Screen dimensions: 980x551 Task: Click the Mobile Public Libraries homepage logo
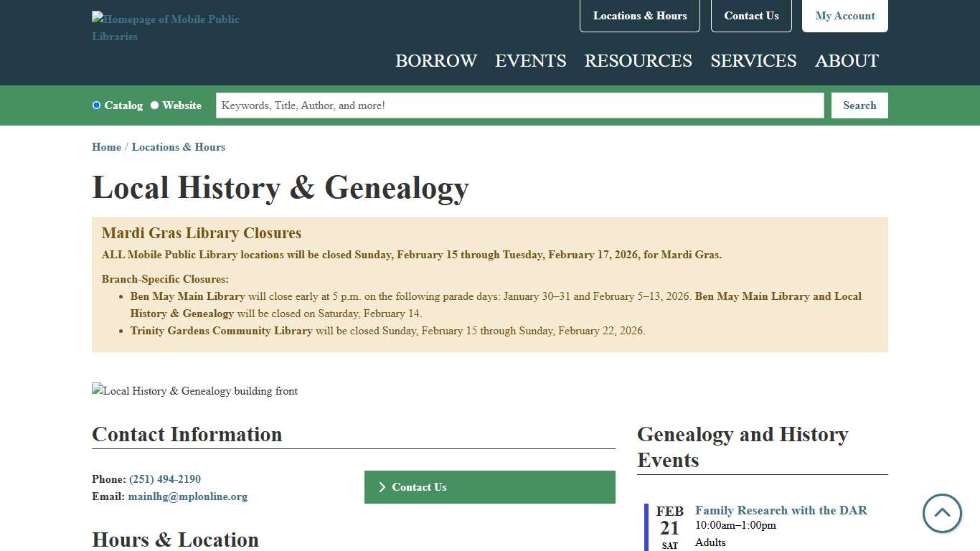(165, 27)
